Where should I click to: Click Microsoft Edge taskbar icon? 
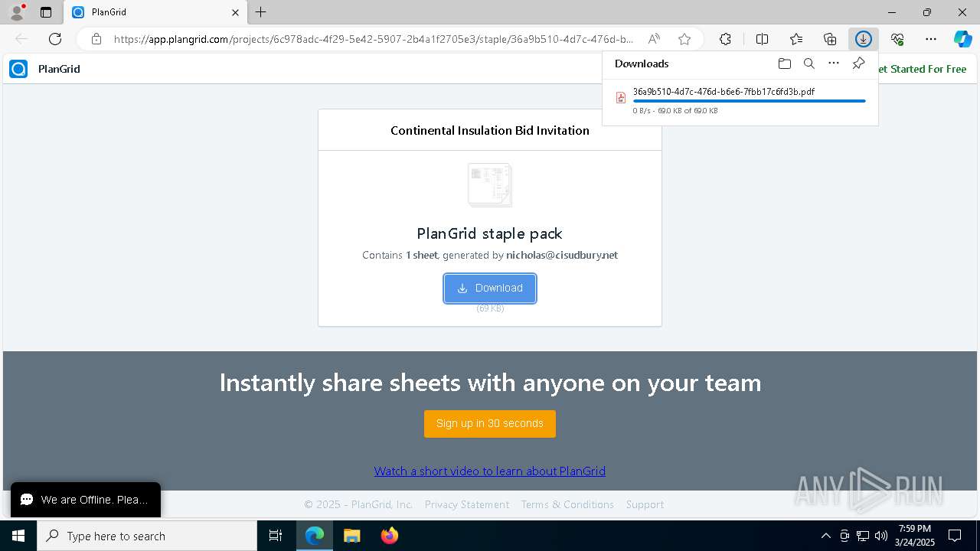[x=315, y=536]
